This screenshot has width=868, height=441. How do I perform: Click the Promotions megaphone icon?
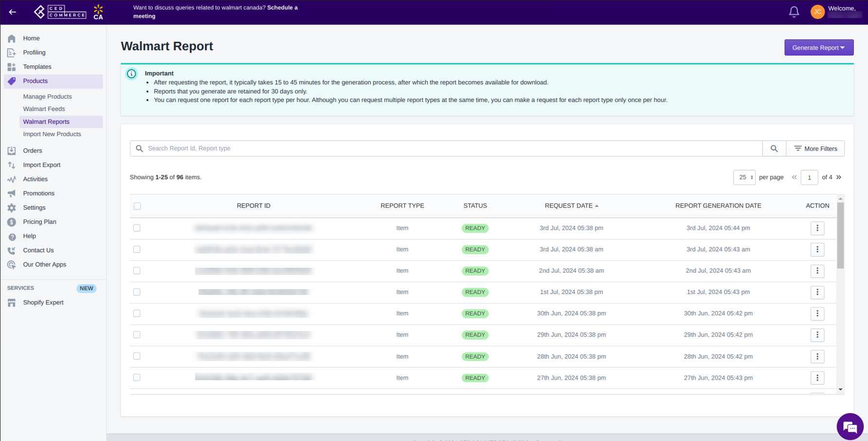point(12,193)
